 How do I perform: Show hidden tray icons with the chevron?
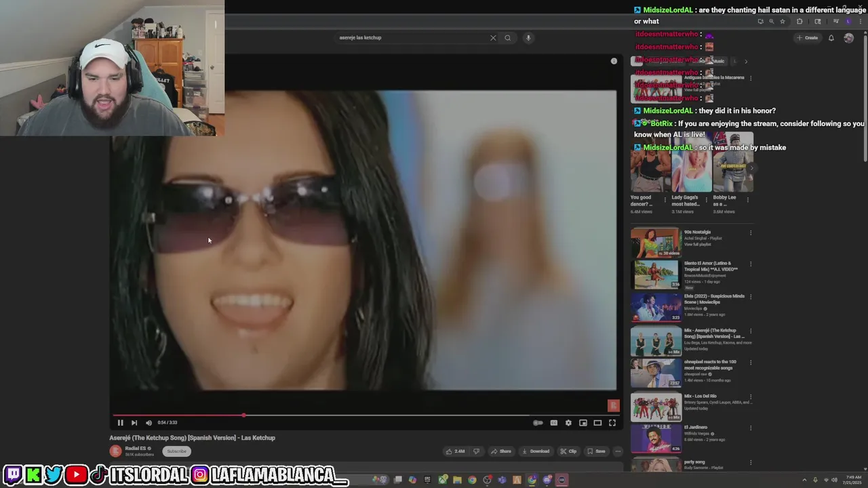tap(805, 480)
